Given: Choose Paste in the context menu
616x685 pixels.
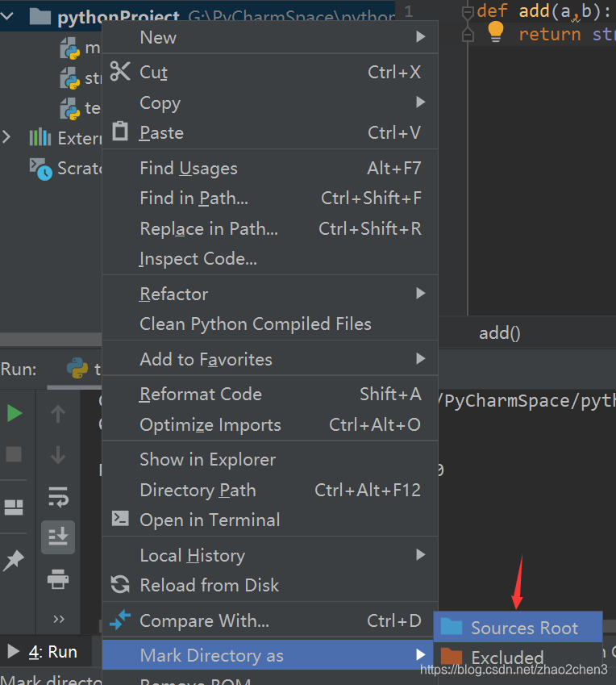Looking at the screenshot, I should pos(270,133).
